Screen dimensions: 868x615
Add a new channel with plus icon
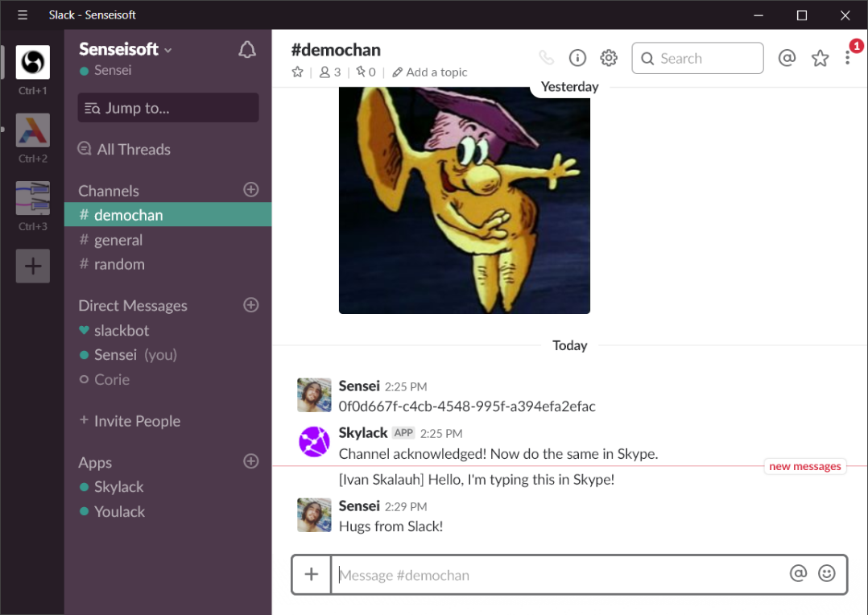(250, 190)
